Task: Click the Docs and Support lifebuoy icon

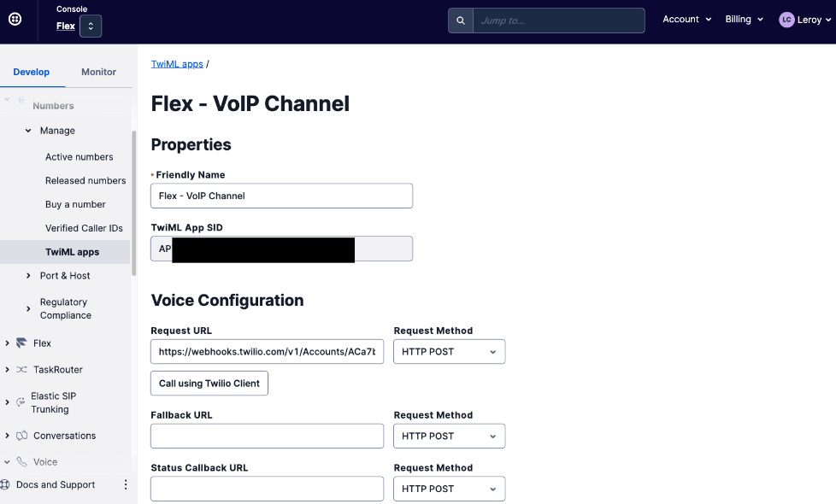Action: click(5, 484)
